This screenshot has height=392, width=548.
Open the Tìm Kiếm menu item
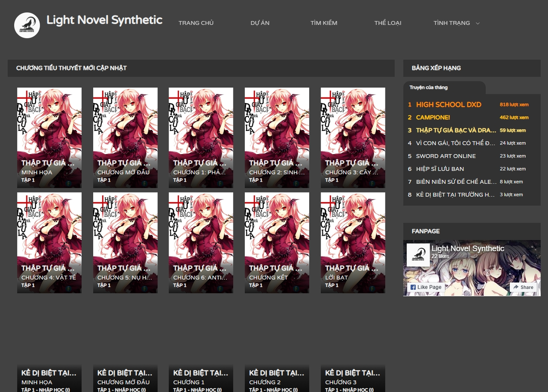pos(324,23)
